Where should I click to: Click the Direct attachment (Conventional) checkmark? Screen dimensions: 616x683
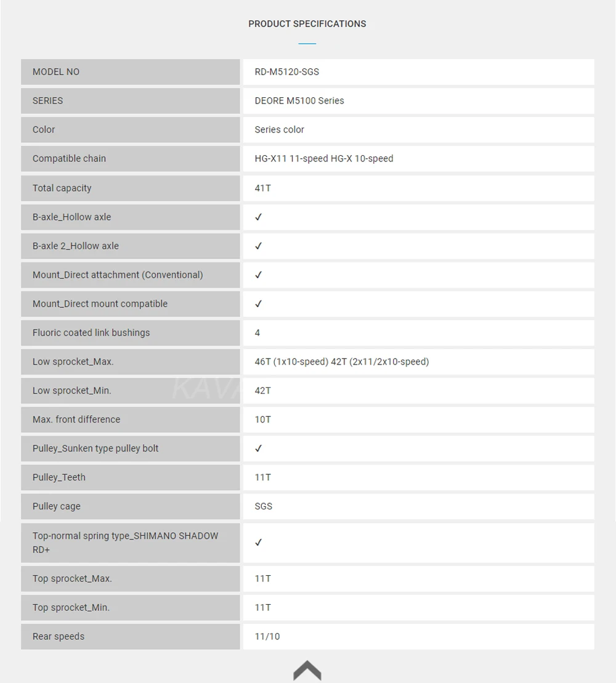pos(259,275)
